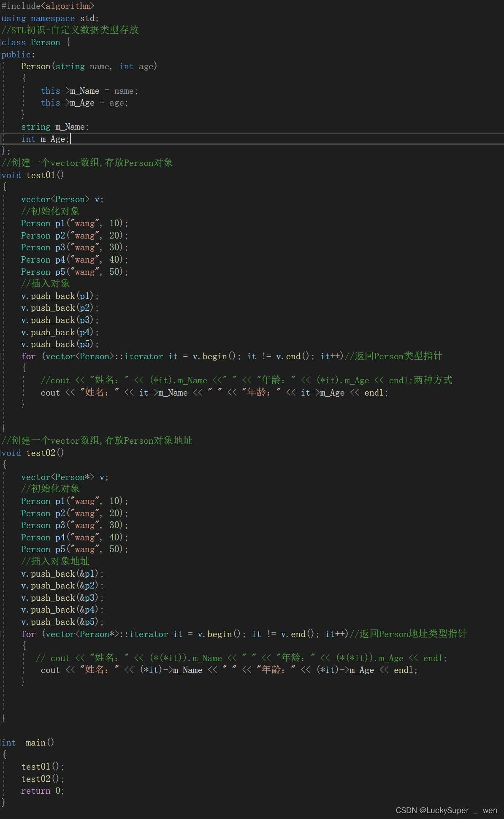
Task: Click the 'vector<Person*> v;' declaration
Action: click(65, 477)
